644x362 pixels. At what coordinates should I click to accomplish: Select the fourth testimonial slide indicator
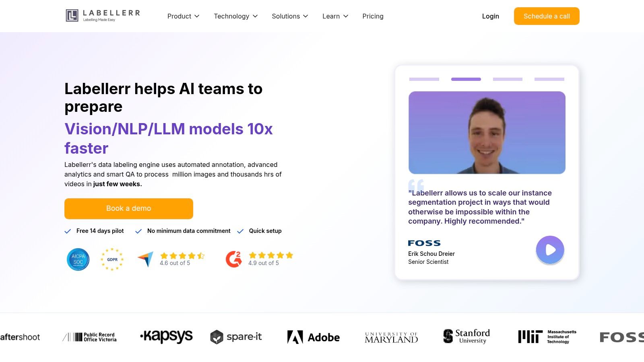549,79
